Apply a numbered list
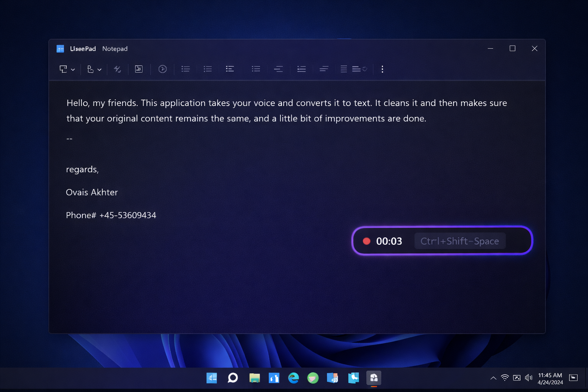Image resolution: width=588 pixels, height=392 pixels. pyautogui.click(x=207, y=69)
